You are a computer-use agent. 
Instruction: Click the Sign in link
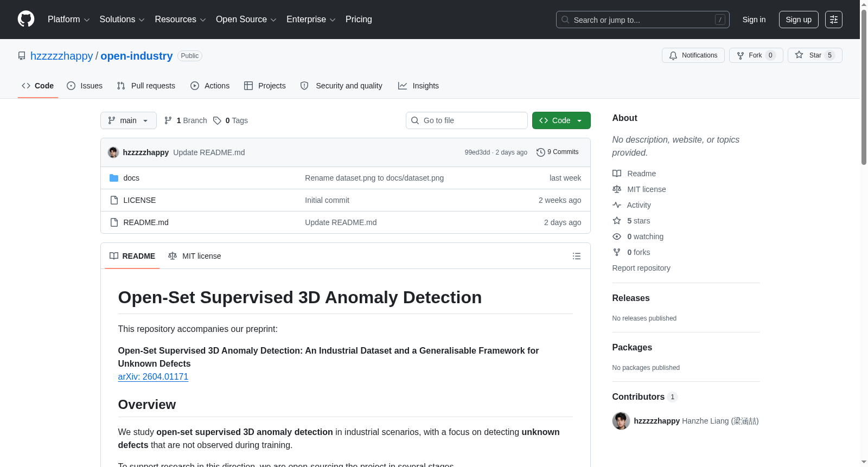[754, 20]
